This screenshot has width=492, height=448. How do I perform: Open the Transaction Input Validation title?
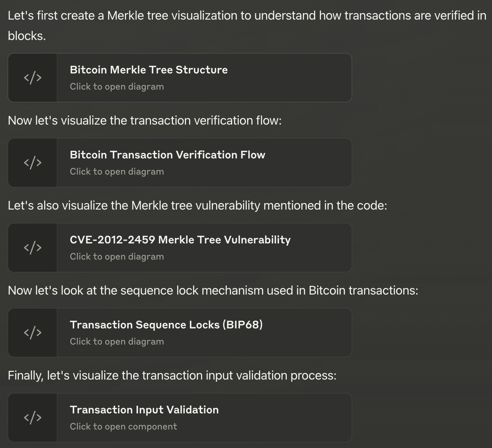[x=144, y=410]
